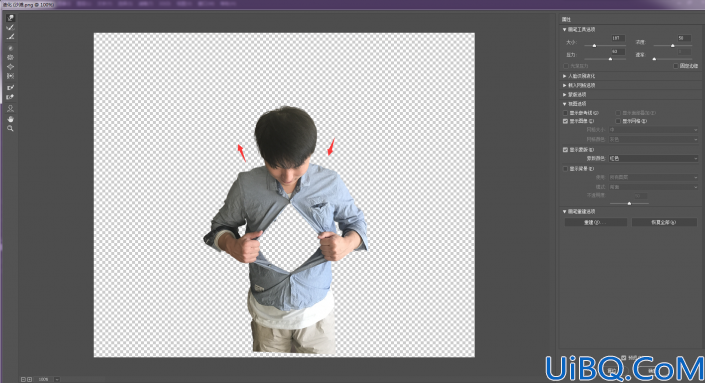Click the Restore All button
705x383 pixels.
click(x=664, y=223)
